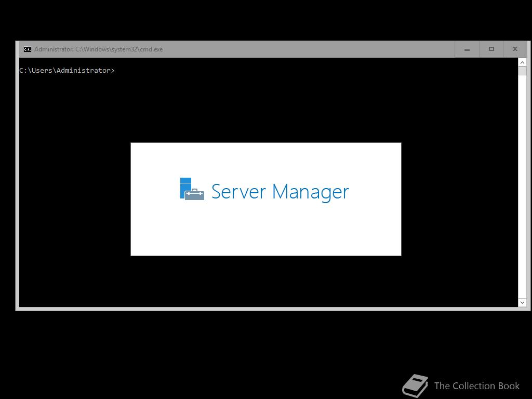
Task: Click the 'Server Manager' splash title text
Action: click(280, 192)
